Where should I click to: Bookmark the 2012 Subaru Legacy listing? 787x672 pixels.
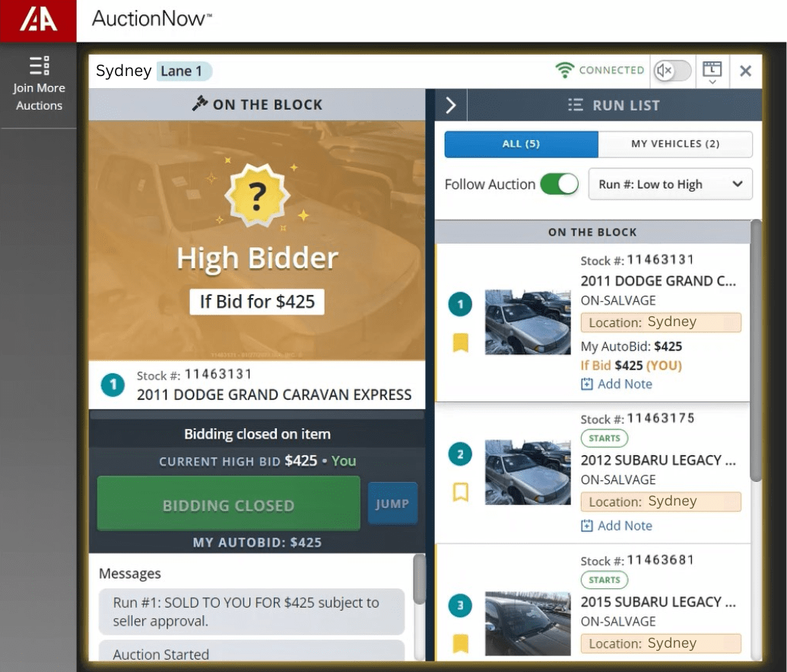tap(460, 493)
